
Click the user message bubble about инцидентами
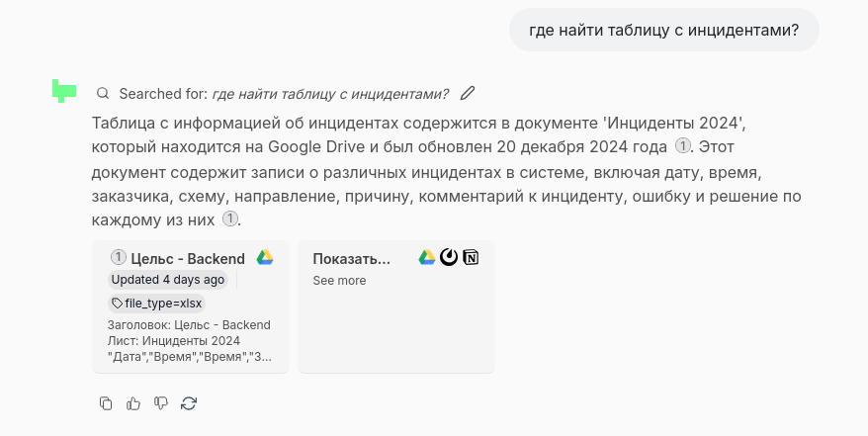[663, 30]
